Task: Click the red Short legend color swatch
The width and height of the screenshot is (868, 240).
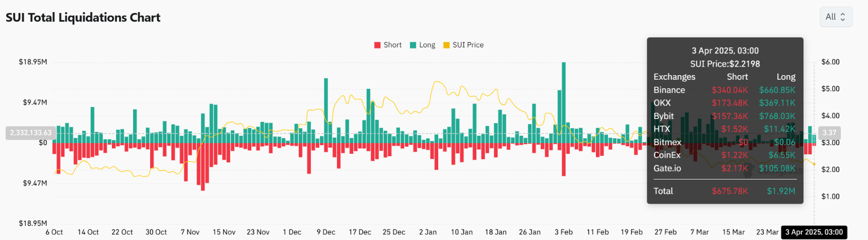Action: 377,45
